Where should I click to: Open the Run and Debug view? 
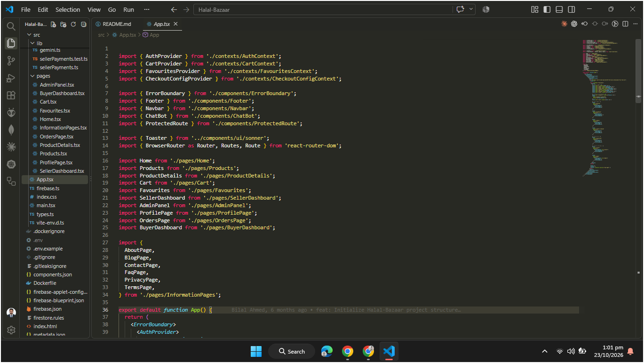pyautogui.click(x=11, y=78)
